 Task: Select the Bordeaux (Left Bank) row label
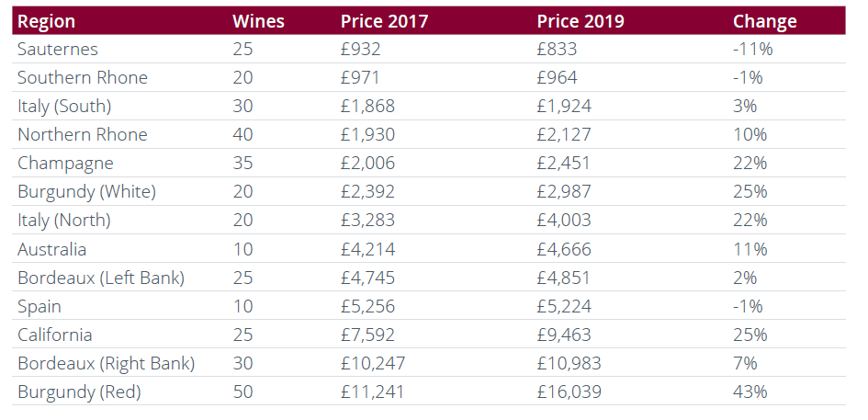click(101, 278)
